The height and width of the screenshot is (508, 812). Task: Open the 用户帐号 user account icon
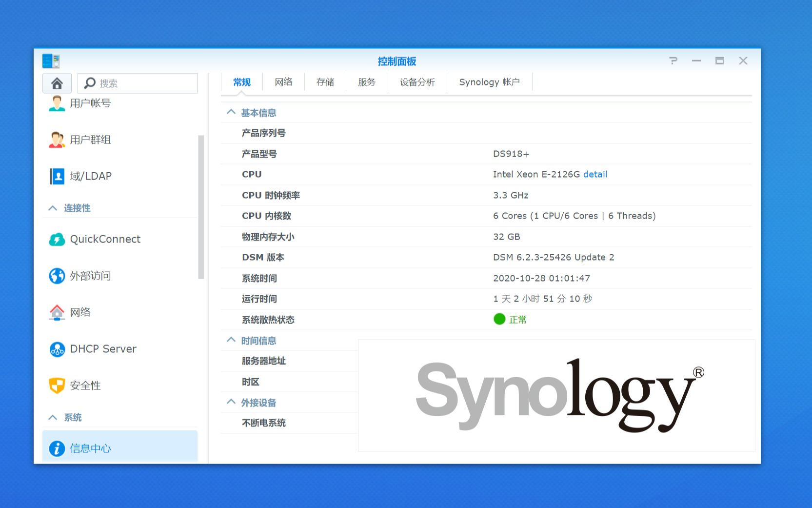(57, 103)
